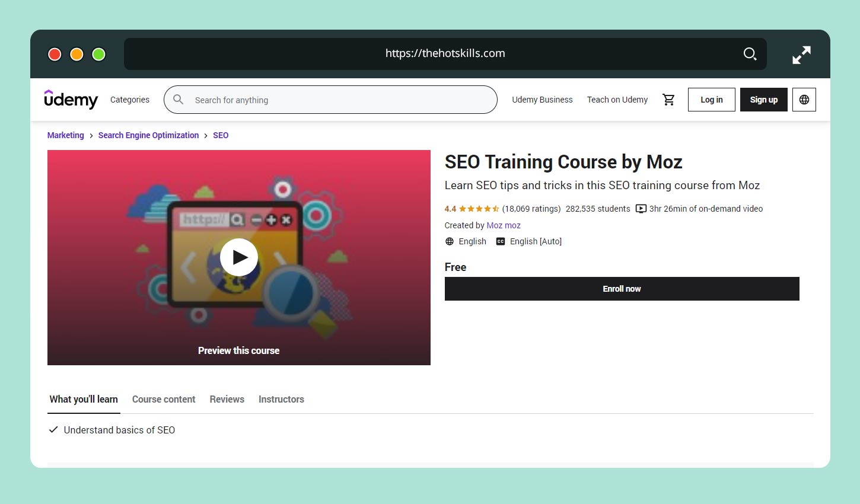Open the Reviews tab
The width and height of the screenshot is (860, 504).
pos(227,399)
